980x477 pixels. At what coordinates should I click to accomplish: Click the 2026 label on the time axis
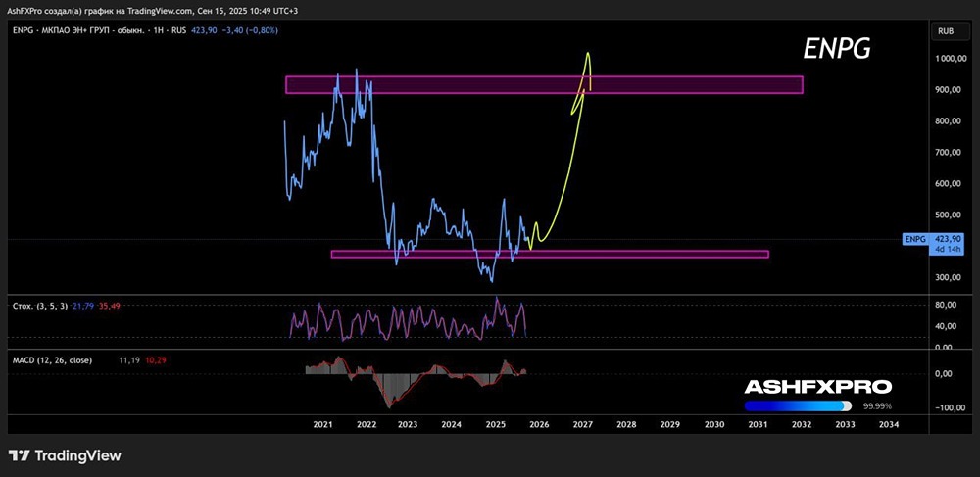tap(539, 424)
